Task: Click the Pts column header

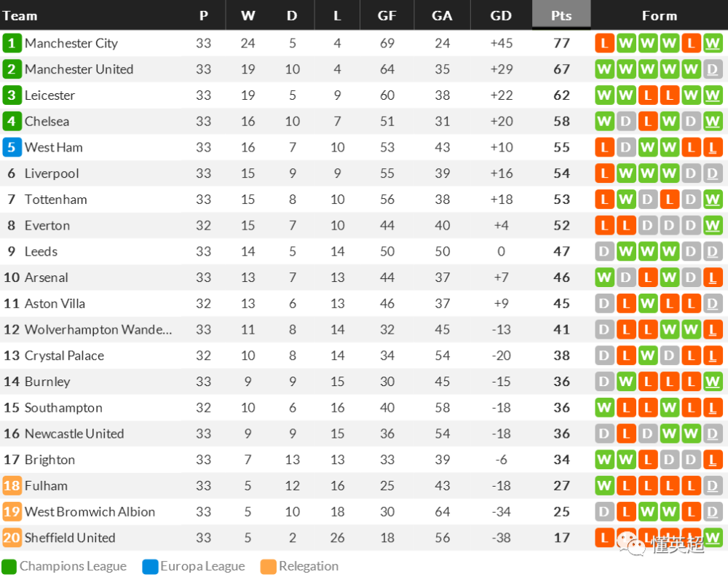Action: 561,15
